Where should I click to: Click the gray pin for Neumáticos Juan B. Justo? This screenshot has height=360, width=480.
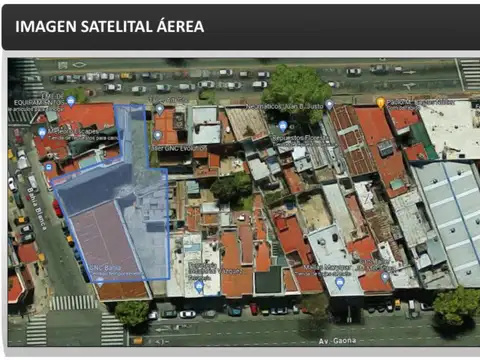pyautogui.click(x=329, y=105)
